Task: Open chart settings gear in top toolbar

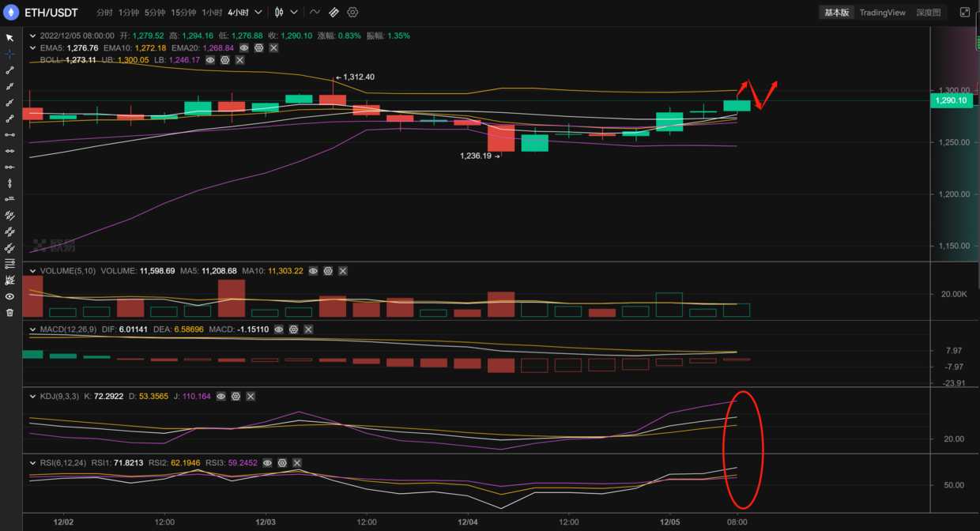Action: tap(352, 13)
